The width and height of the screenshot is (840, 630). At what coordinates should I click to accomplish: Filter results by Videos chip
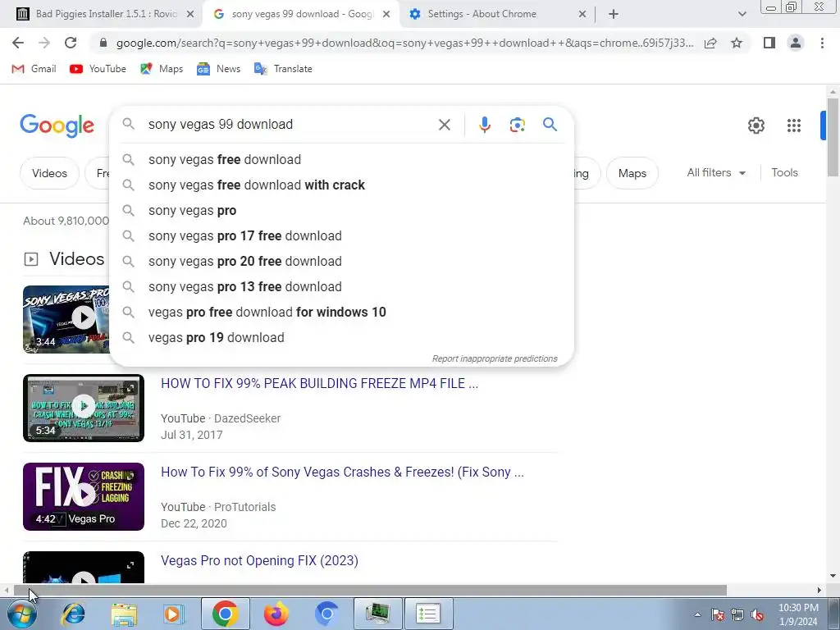(49, 173)
